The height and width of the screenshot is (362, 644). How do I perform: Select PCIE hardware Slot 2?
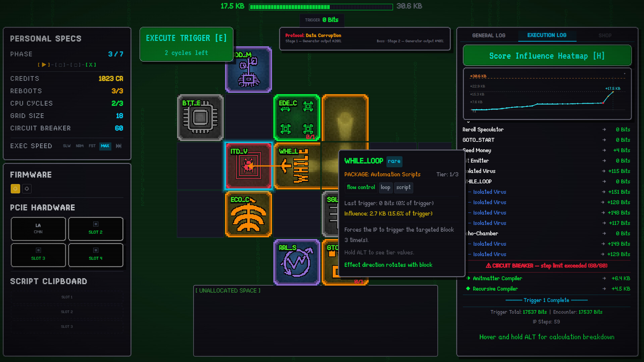96,229
